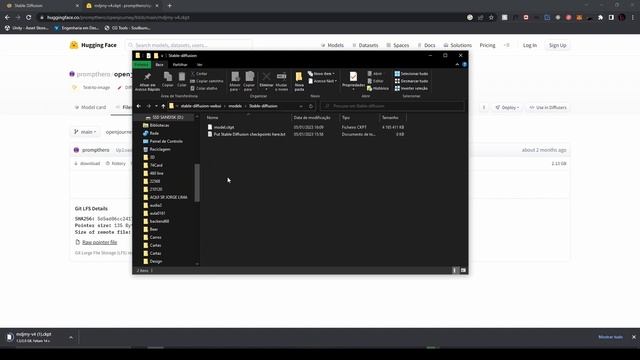Viewport: 640px width, 360px height.
Task: Click the Eliminar X icon
Action: (266, 77)
